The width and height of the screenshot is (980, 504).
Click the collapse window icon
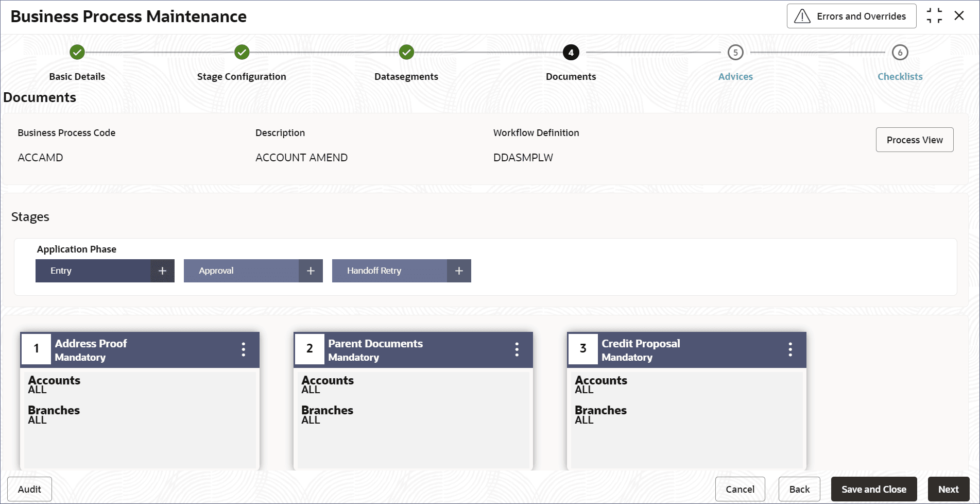pyautogui.click(x=934, y=16)
